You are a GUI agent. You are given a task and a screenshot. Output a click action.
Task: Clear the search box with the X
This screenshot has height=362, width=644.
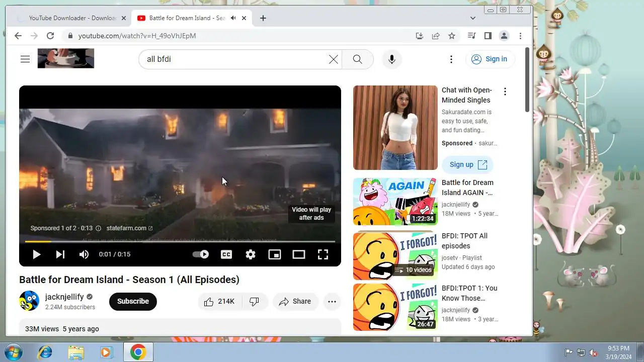click(x=333, y=59)
